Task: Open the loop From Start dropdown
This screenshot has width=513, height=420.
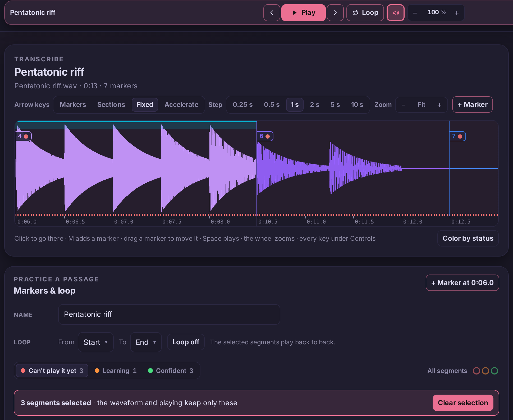Action: [96, 342]
